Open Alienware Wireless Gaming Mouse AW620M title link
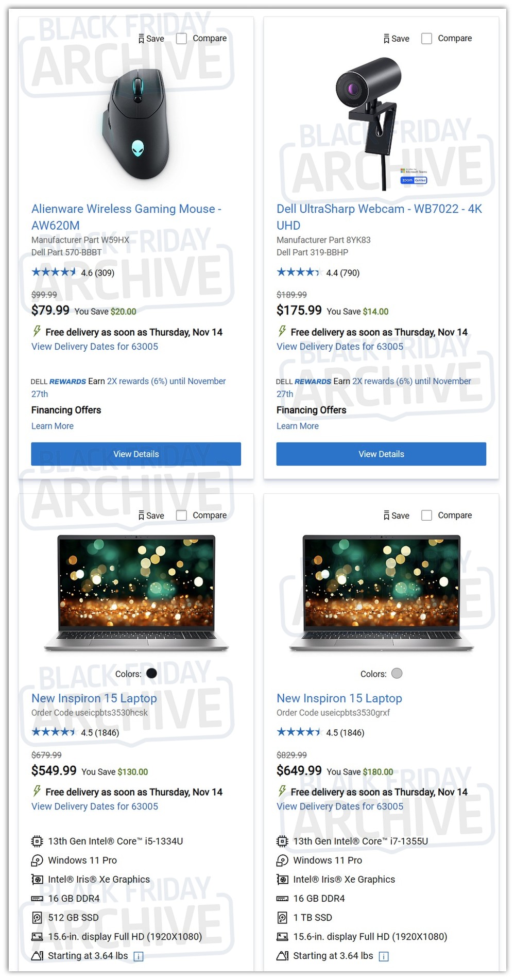This screenshot has height=980, width=515. [x=126, y=217]
